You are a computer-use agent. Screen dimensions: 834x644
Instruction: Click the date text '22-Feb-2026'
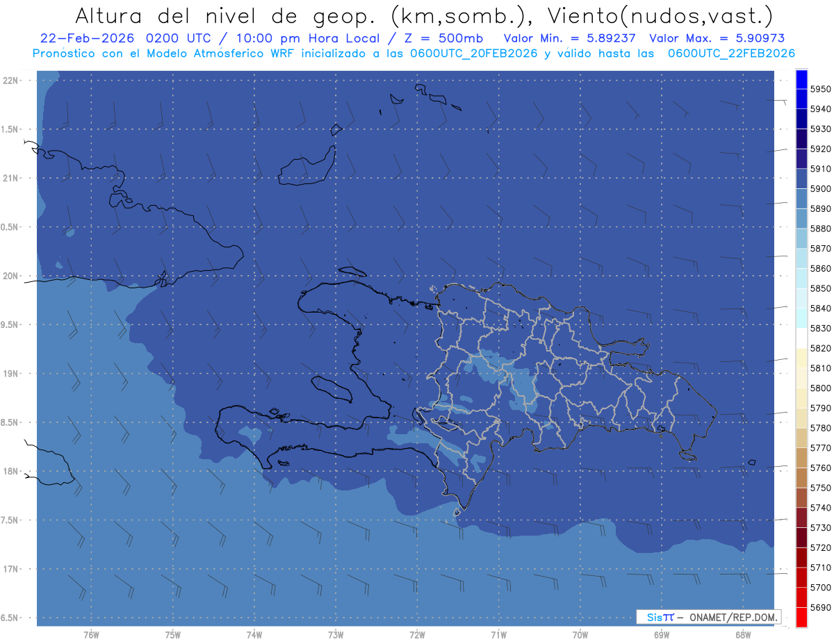click(x=88, y=38)
